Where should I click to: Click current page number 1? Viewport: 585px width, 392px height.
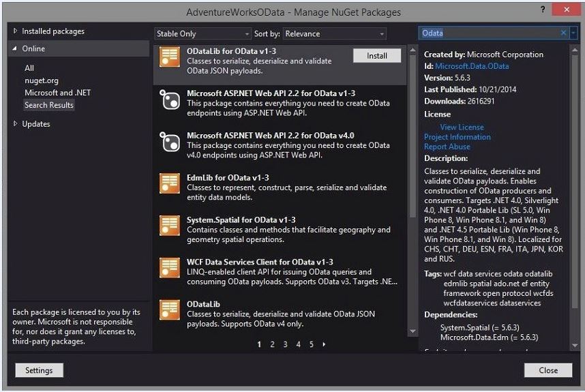(259, 344)
